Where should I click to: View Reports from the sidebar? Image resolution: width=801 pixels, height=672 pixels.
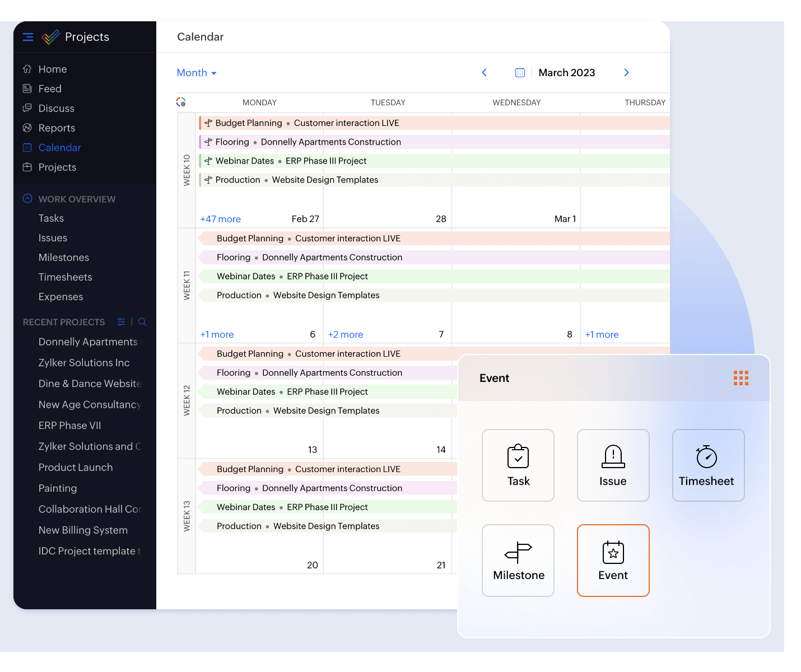point(27,128)
